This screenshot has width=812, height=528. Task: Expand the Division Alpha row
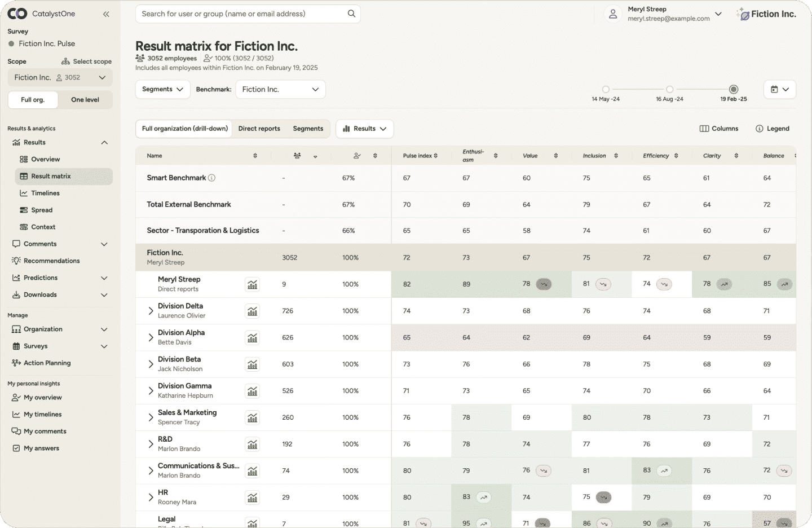click(151, 337)
